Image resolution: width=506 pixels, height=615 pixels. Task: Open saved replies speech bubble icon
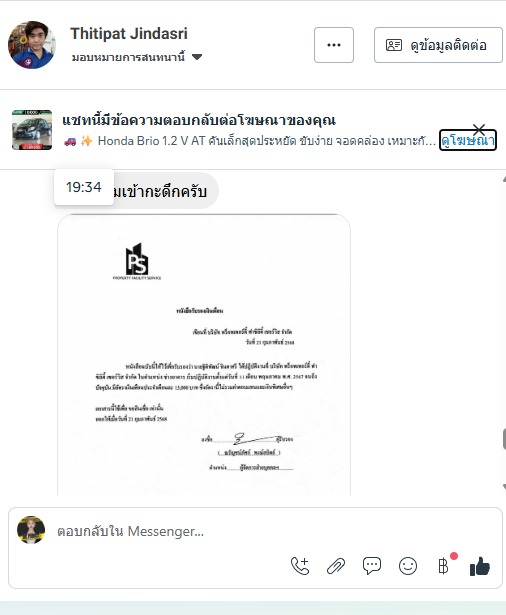coord(371,566)
